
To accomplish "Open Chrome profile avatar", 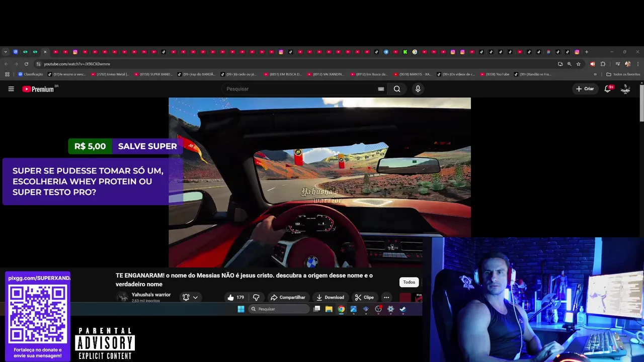I will [x=627, y=64].
